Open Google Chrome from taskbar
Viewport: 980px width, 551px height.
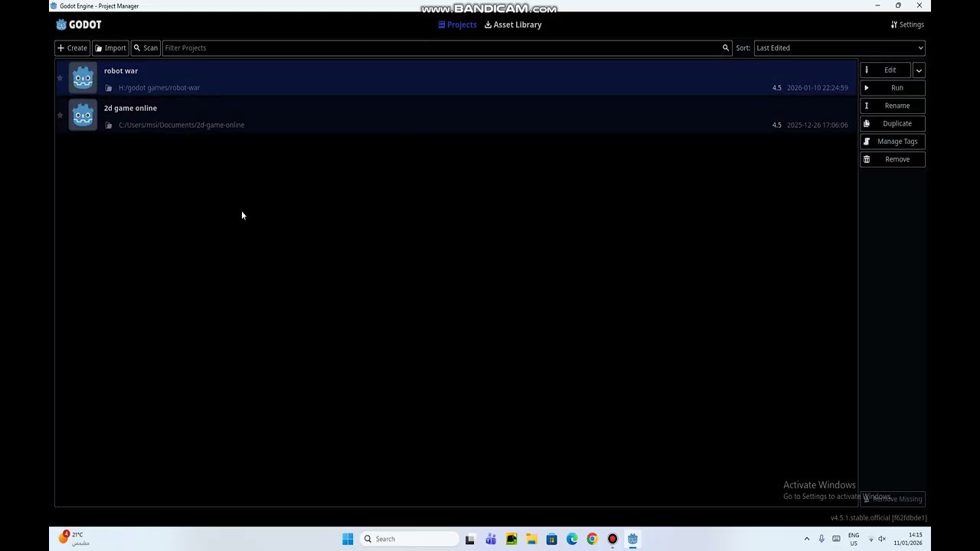(x=592, y=539)
